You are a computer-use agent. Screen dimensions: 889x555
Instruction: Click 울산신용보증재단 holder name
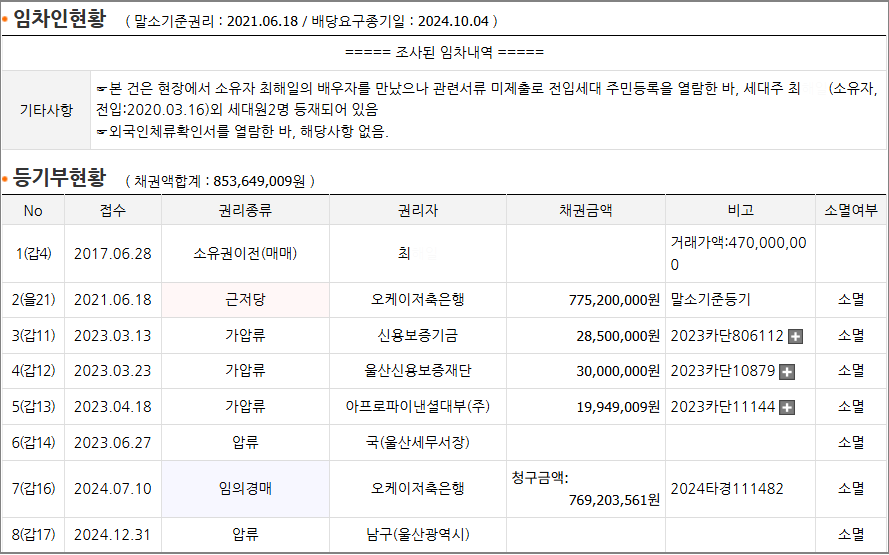pyautogui.click(x=418, y=371)
